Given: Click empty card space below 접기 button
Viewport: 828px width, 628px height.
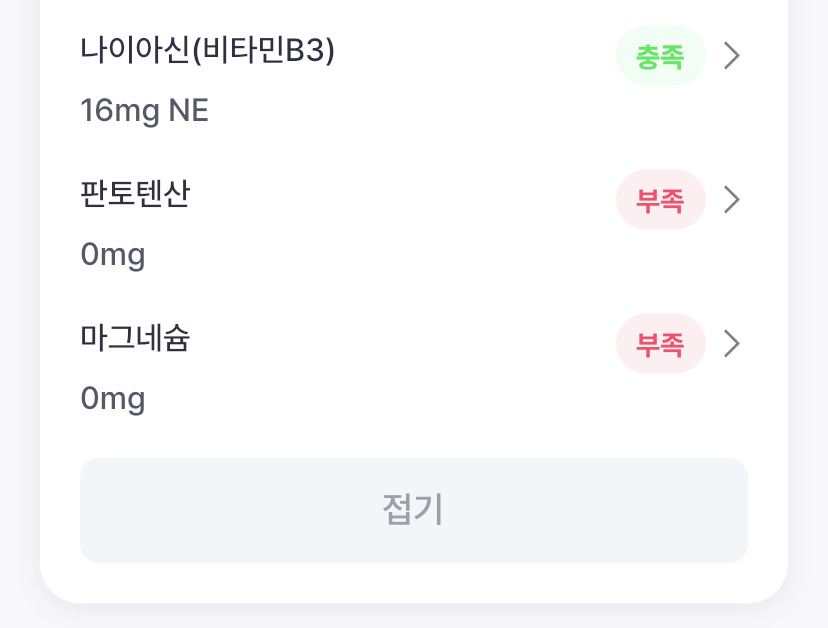Looking at the screenshot, I should pos(413,582).
